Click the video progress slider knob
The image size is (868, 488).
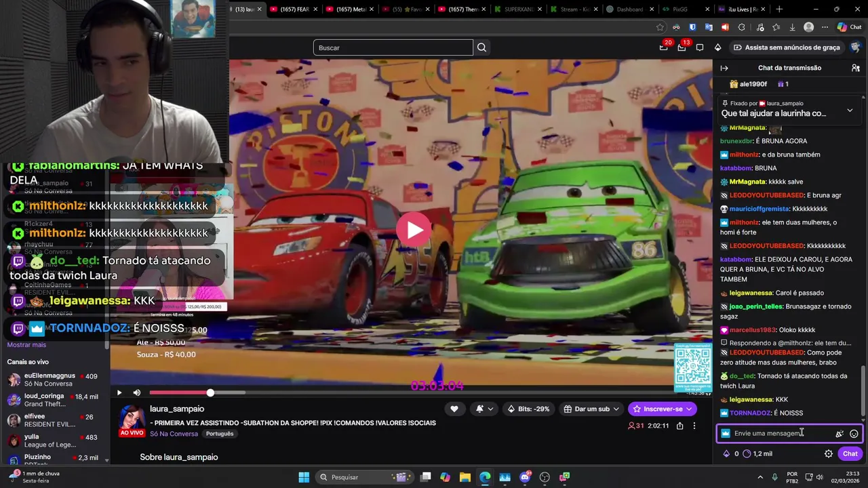210,392
